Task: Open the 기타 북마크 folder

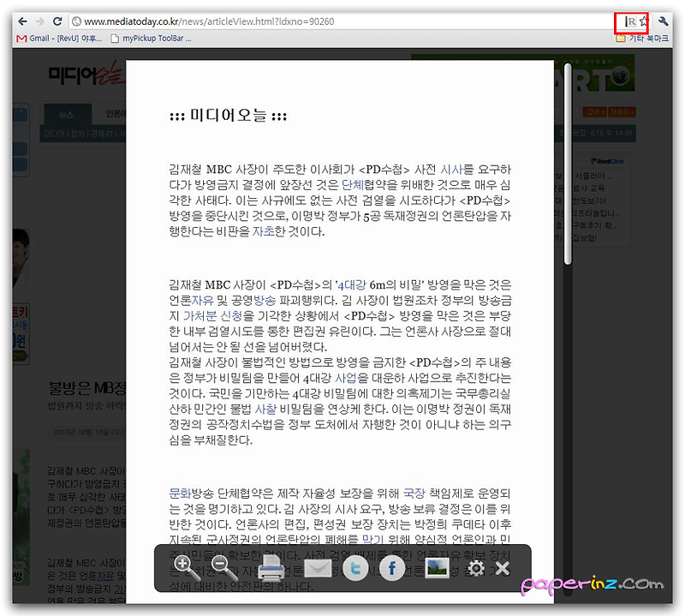Action: 641,39
